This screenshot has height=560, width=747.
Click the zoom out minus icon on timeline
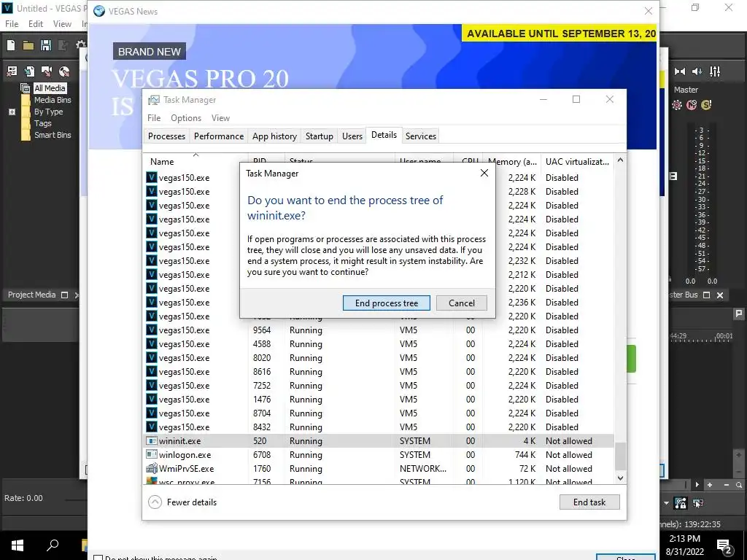click(726, 485)
